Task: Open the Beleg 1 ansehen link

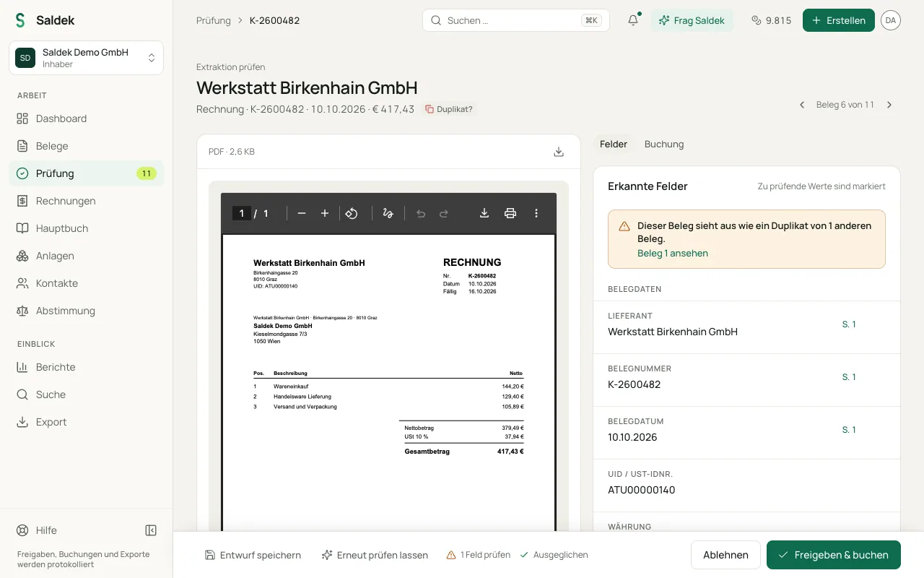Action: point(673,254)
